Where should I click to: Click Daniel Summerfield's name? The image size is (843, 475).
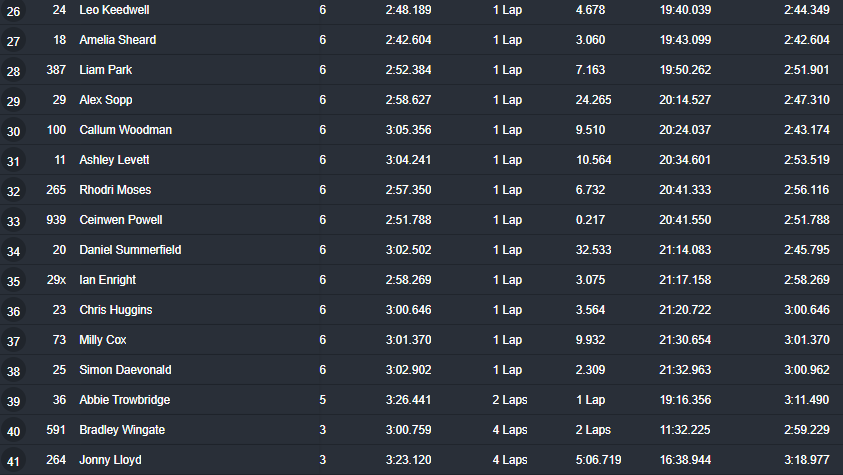(130, 250)
